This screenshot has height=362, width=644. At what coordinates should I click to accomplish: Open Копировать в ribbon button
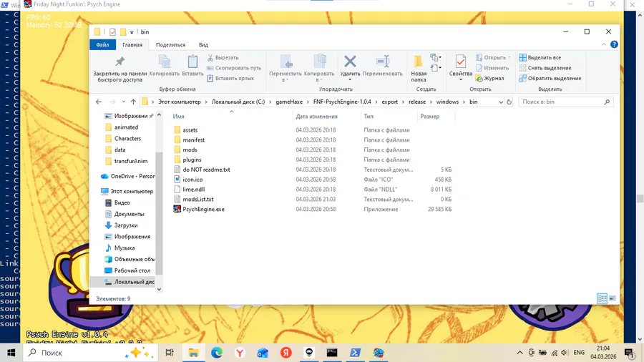(x=319, y=68)
